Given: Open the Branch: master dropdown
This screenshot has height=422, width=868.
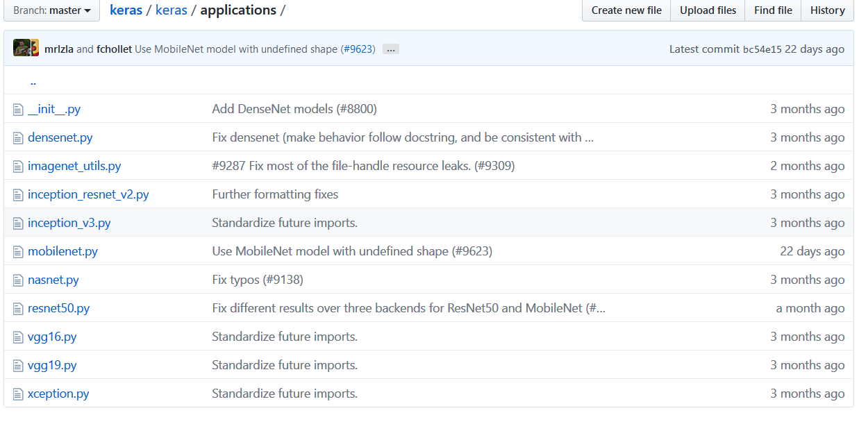Looking at the screenshot, I should [x=52, y=10].
